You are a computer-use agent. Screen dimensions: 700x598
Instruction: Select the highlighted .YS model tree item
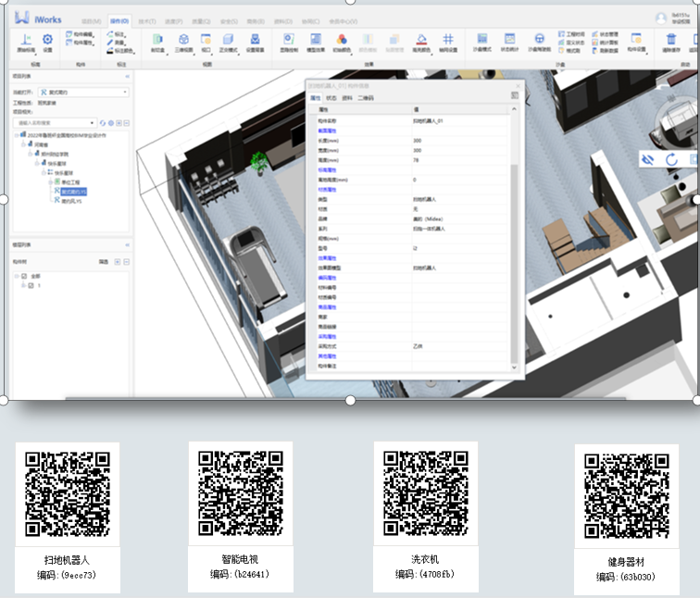click(74, 192)
